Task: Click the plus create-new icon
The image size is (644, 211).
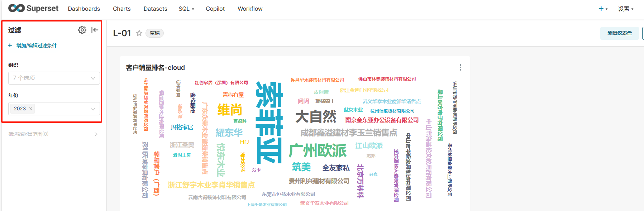Action: pyautogui.click(x=601, y=9)
